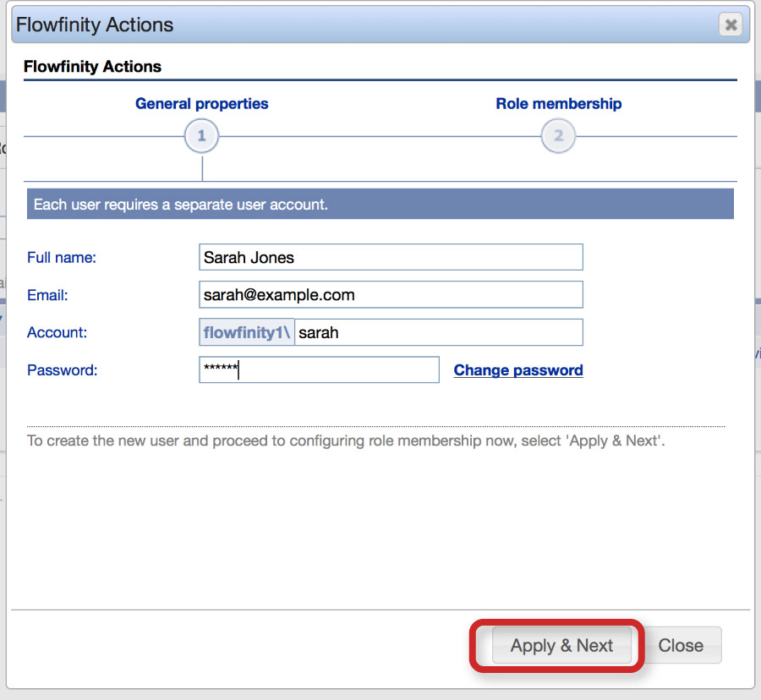761x700 pixels.
Task: Focus the Full name field Sarah Jones
Action: tap(391, 257)
